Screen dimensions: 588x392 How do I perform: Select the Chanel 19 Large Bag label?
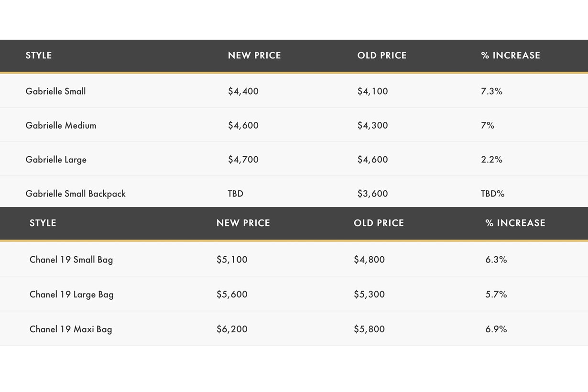(x=72, y=294)
